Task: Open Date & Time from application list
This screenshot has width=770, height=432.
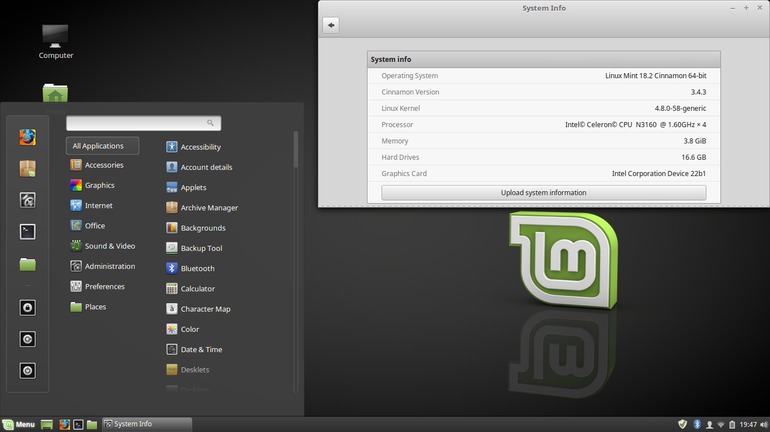Action: pos(194,350)
